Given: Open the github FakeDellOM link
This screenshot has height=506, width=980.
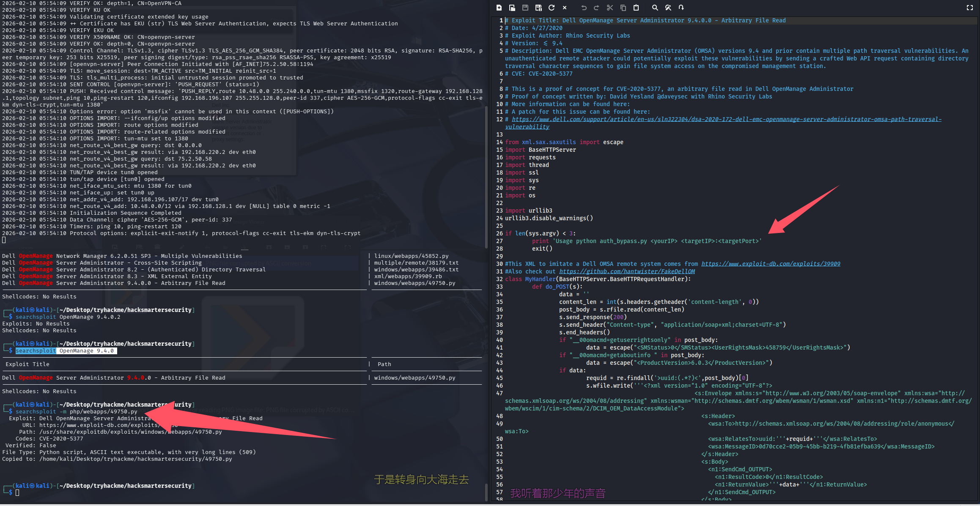Looking at the screenshot, I should coord(627,272).
